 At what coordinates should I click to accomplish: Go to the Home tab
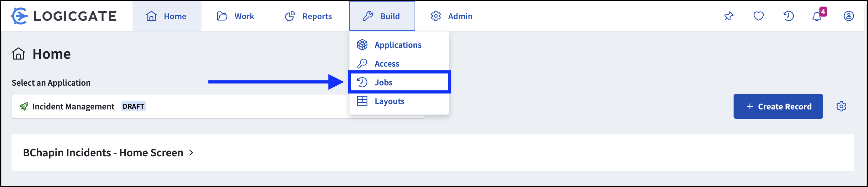point(167,16)
